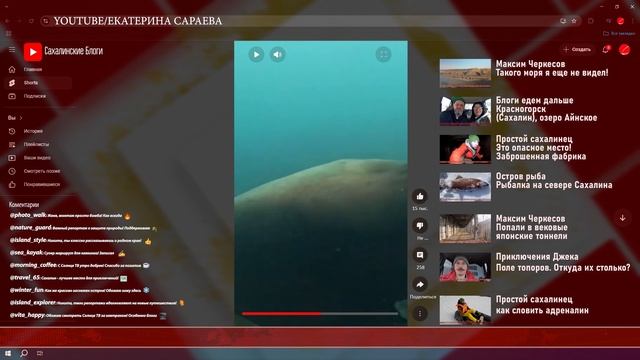Expand the Вы section chevron
Viewport: 640px width, 360px height.
pyautogui.click(x=21, y=118)
